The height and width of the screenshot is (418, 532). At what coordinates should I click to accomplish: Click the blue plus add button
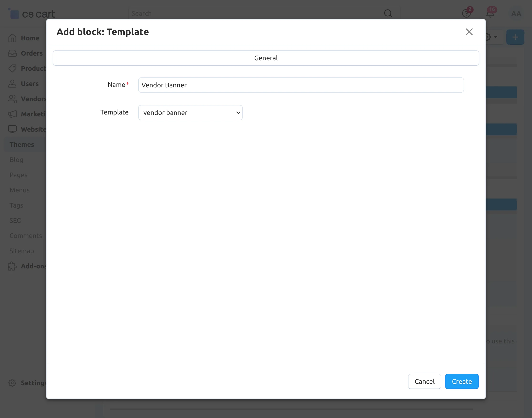(x=515, y=37)
